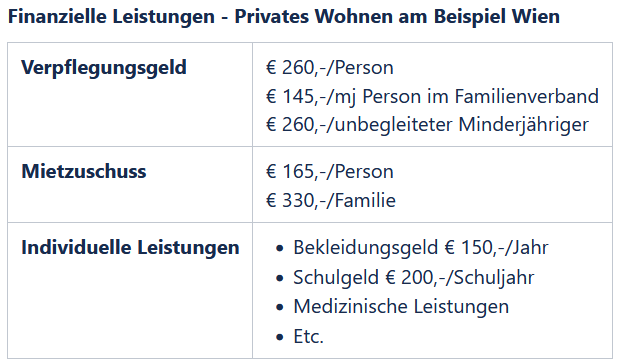Select Schulgeld € 200,-/Schuljahr list item
This screenshot has width=617, height=362.
pyautogui.click(x=414, y=277)
